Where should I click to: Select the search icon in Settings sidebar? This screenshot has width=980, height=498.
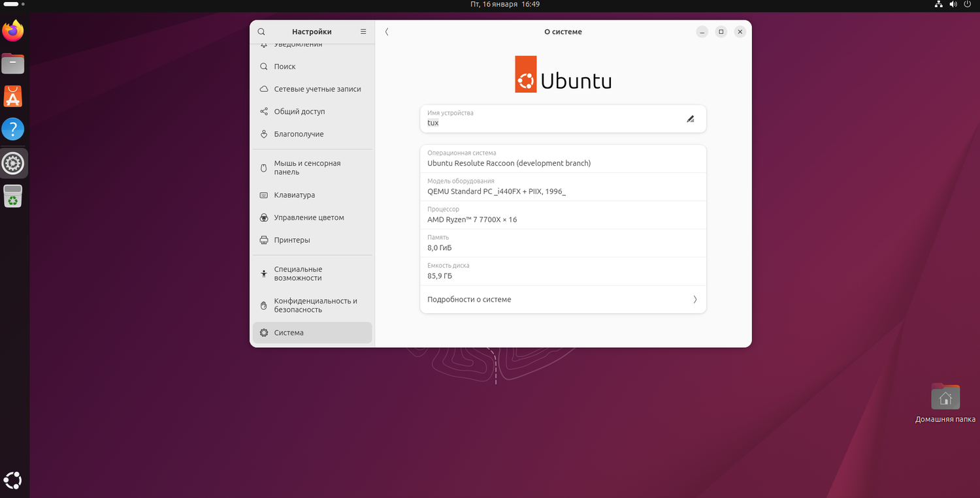(x=261, y=31)
